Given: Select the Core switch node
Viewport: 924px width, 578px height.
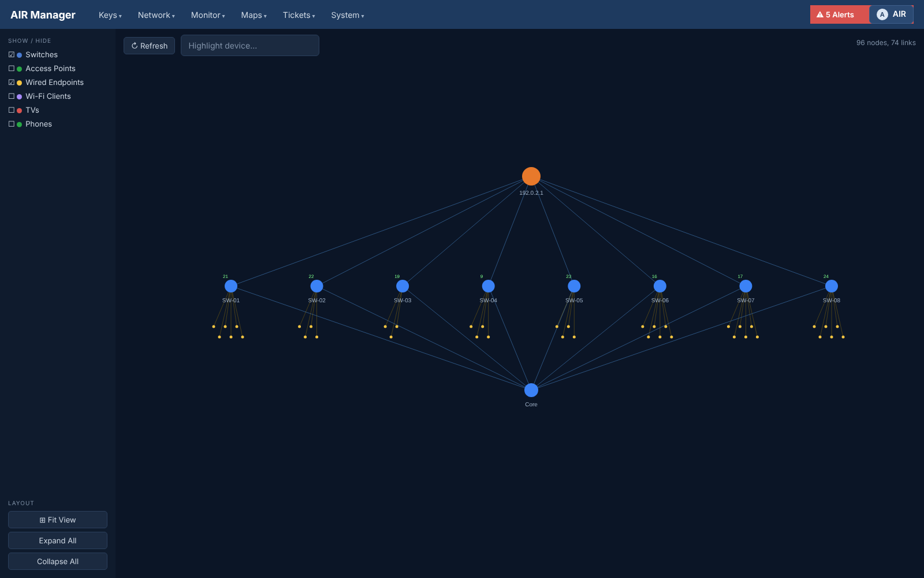Looking at the screenshot, I should coord(531,390).
